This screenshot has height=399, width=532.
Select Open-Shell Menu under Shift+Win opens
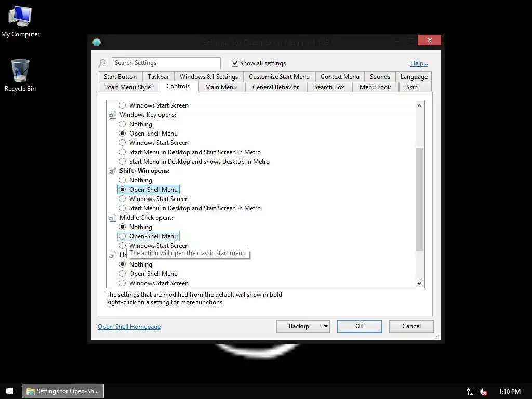coord(123,190)
